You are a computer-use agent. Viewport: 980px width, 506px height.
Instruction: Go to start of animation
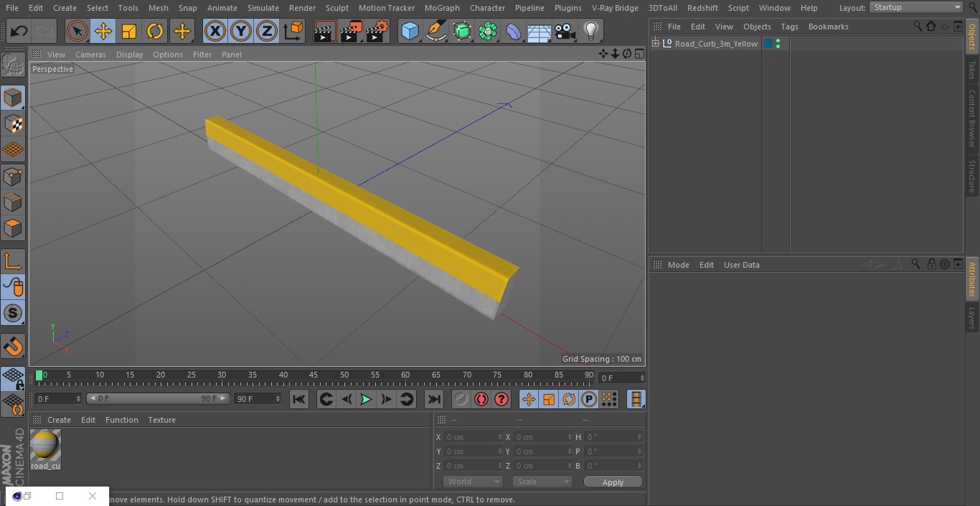coord(299,399)
